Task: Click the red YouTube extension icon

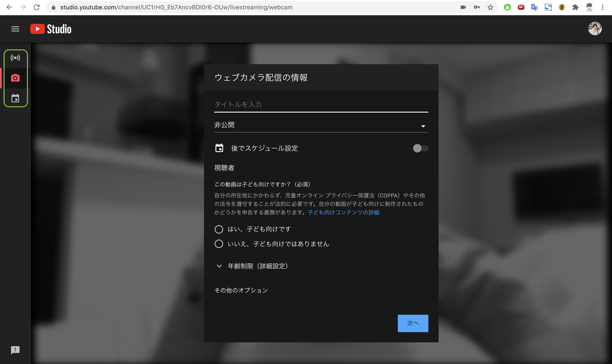Action: [521, 7]
